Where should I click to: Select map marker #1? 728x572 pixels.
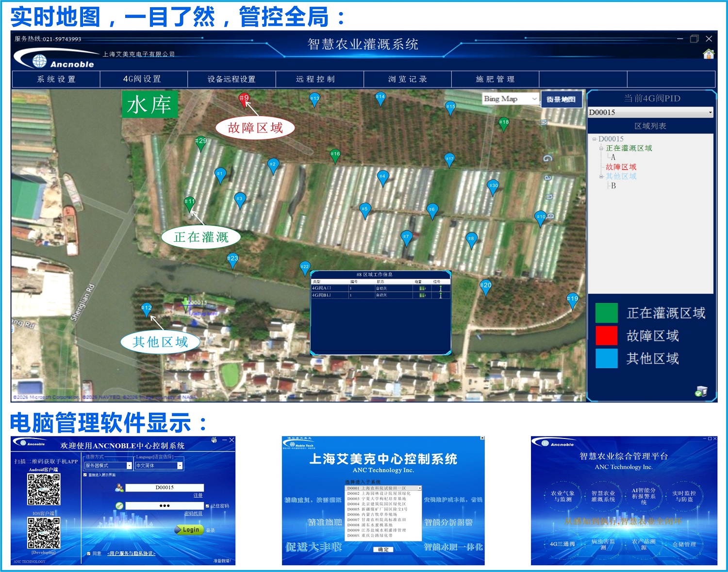point(220,176)
